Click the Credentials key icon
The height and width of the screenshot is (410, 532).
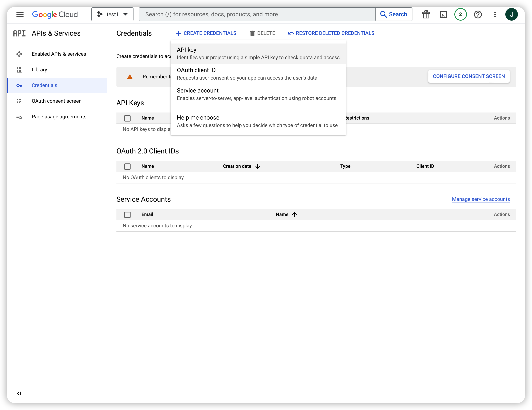pyautogui.click(x=19, y=85)
